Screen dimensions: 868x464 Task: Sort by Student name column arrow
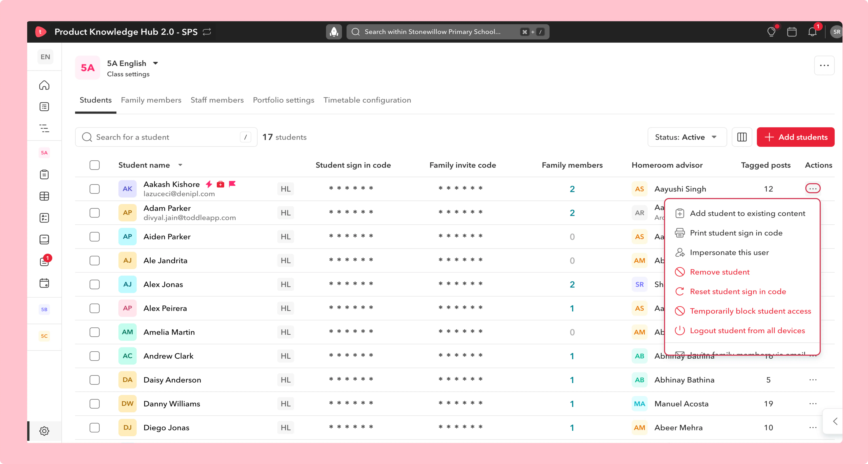[180, 165]
